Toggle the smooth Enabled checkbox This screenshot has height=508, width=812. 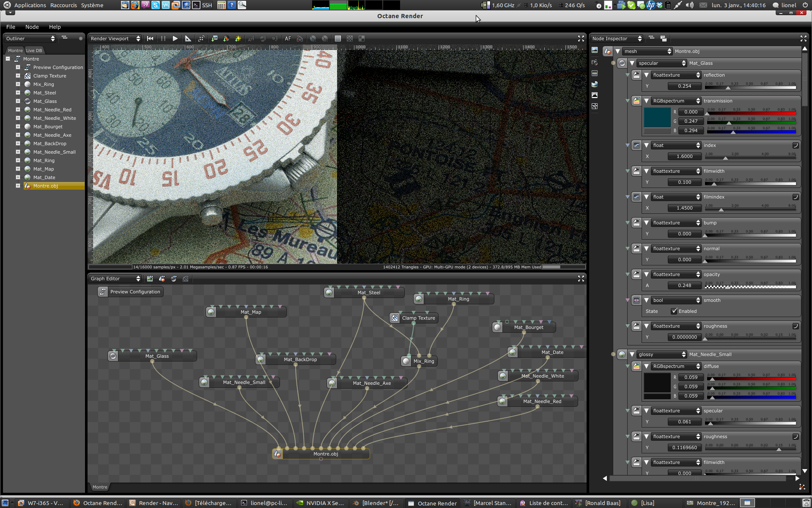pos(674,311)
